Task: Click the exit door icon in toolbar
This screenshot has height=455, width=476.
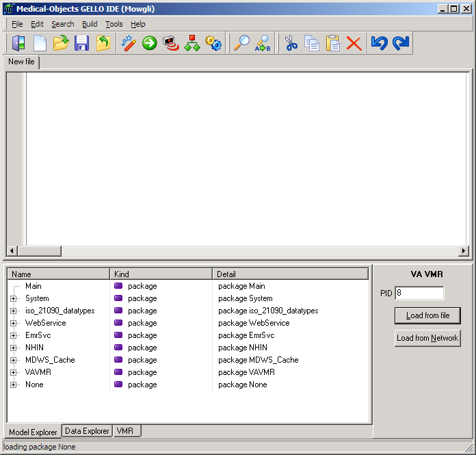Action: [x=18, y=43]
